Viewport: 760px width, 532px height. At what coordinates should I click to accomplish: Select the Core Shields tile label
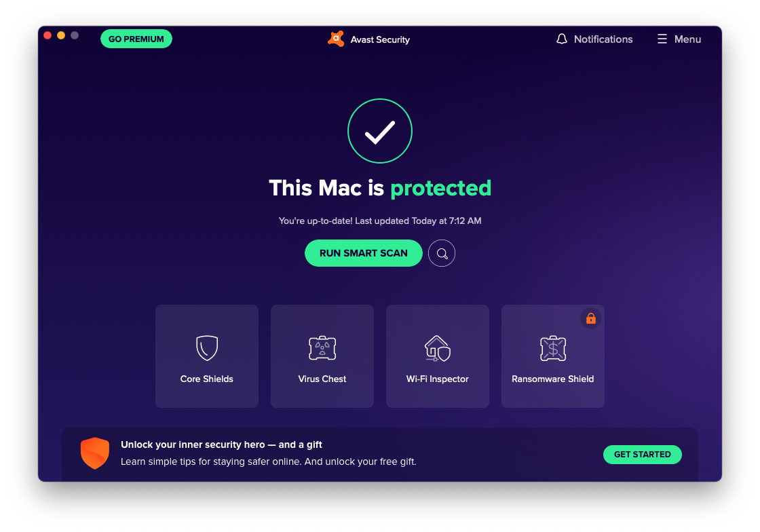pos(207,379)
